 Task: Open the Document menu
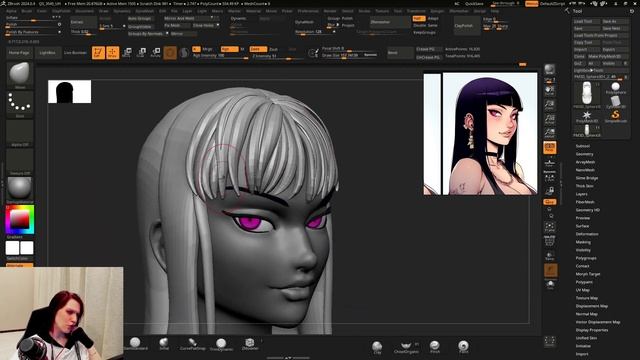[84, 11]
